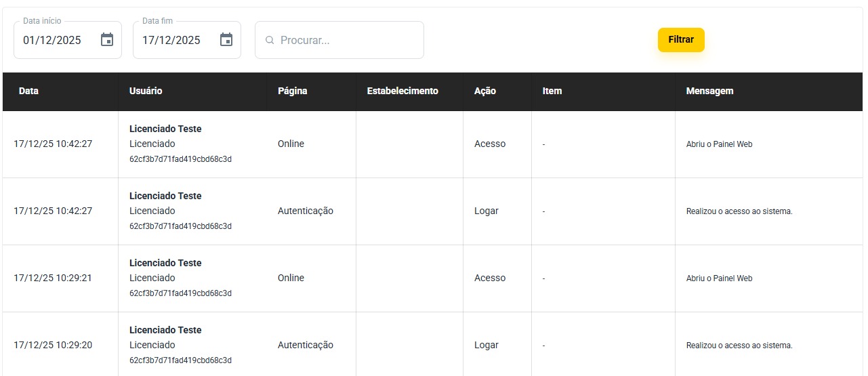Image resolution: width=868 pixels, height=376 pixels.
Task: Focus the Procurar search field
Action: (346, 41)
